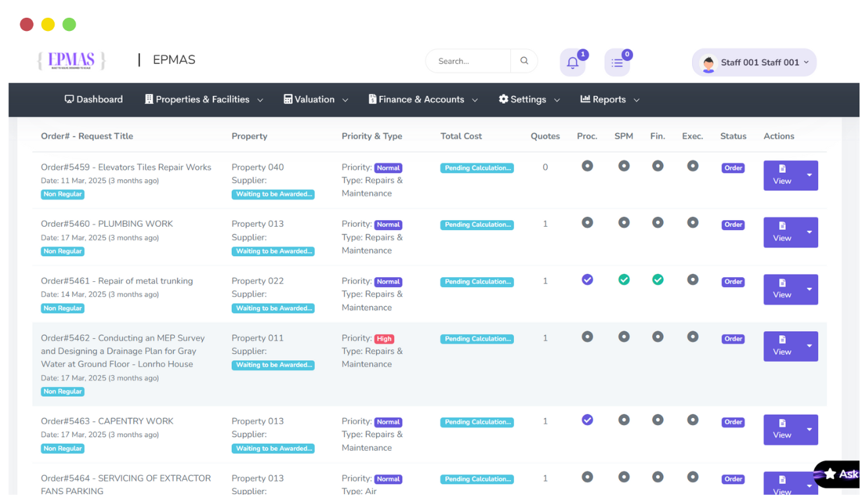The height and width of the screenshot is (502, 868).
Task: Click the Fin. status icon for Order#5462
Action: pyautogui.click(x=657, y=337)
